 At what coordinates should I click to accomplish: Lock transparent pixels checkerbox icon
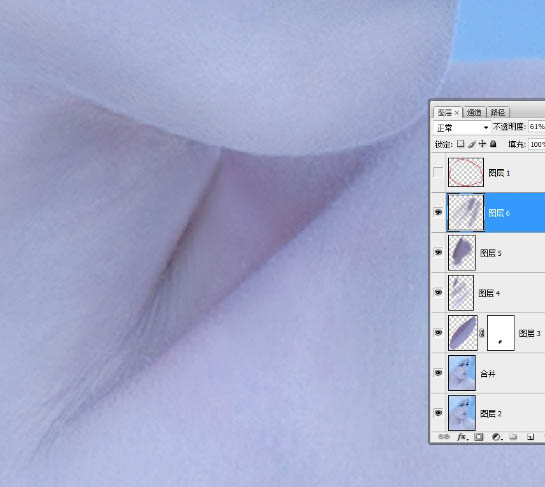point(461,144)
